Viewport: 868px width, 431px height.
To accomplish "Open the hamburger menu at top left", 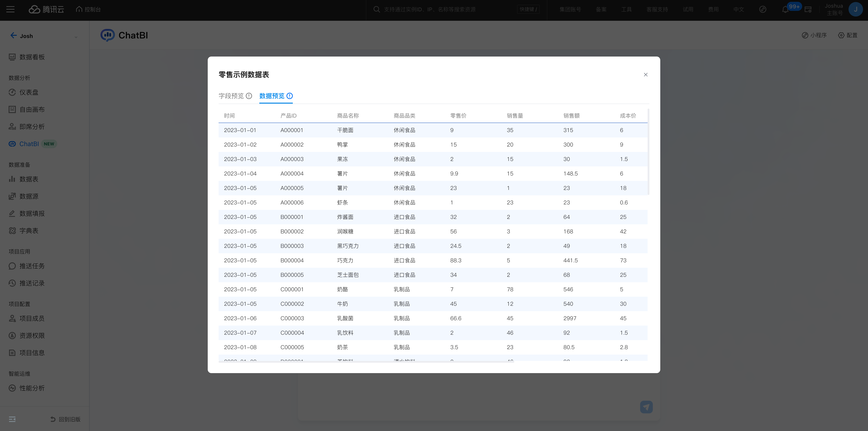I will tap(10, 9).
